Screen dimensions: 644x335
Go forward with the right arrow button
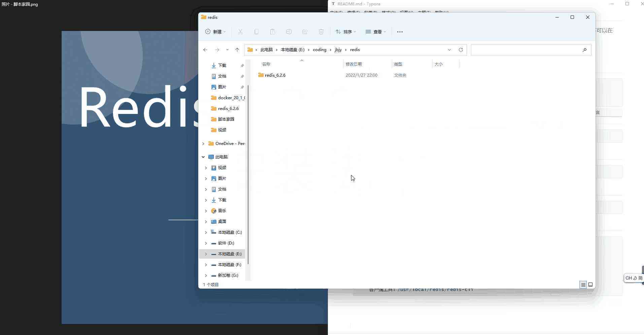pyautogui.click(x=217, y=50)
